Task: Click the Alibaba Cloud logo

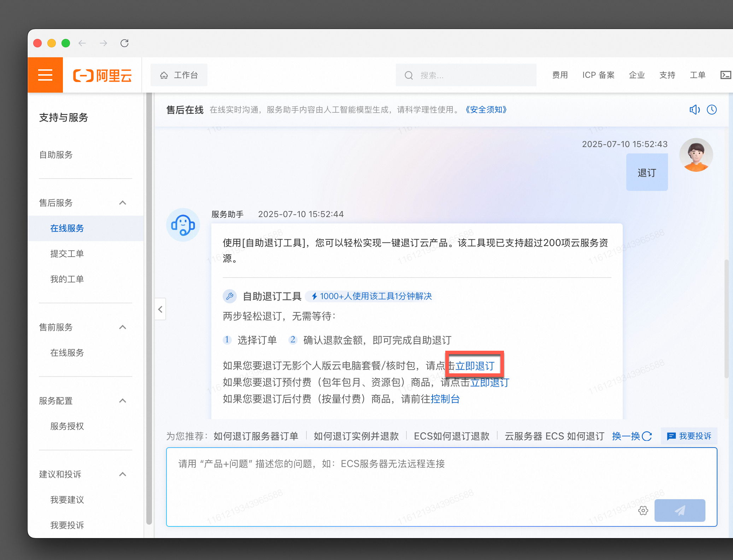Action: (102, 75)
